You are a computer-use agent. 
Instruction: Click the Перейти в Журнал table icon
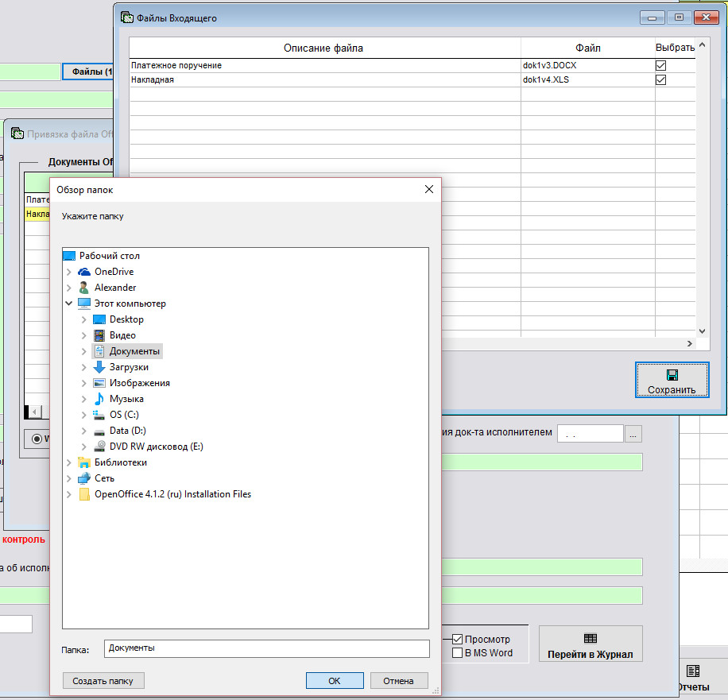click(x=590, y=638)
